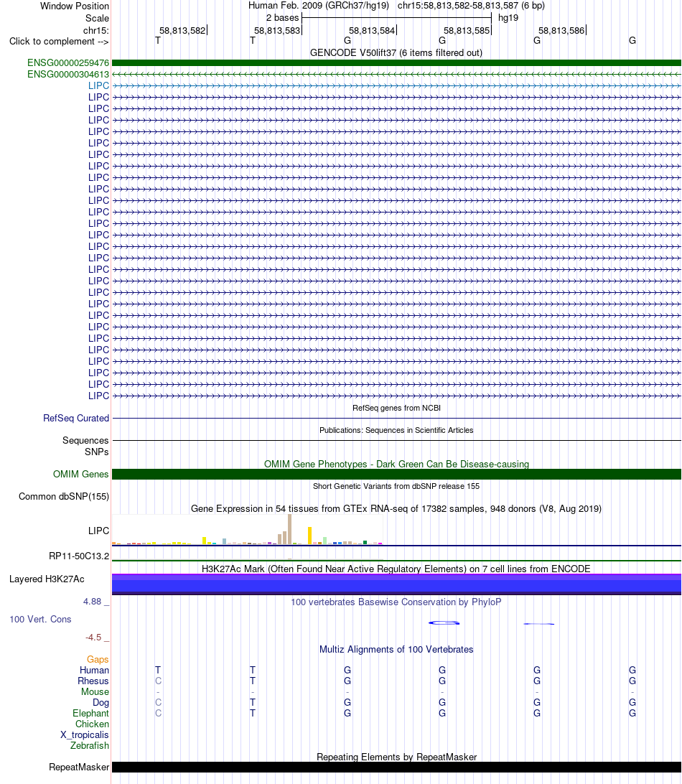Open the 'GENCODE V50lift37 (6 items filtered out)' track title
Screen dimensions: 682x784
click(x=396, y=52)
